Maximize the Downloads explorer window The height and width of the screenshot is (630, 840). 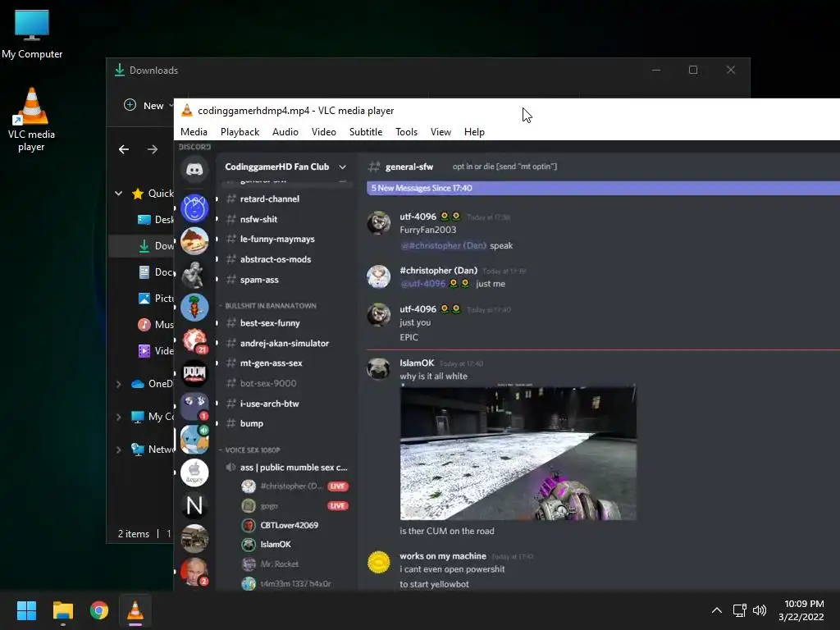(x=693, y=71)
